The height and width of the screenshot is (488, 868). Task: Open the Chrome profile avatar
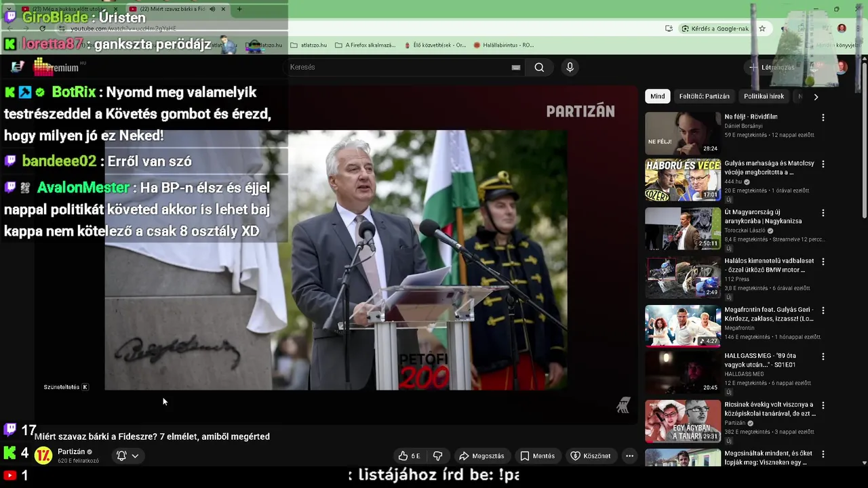[842, 28]
